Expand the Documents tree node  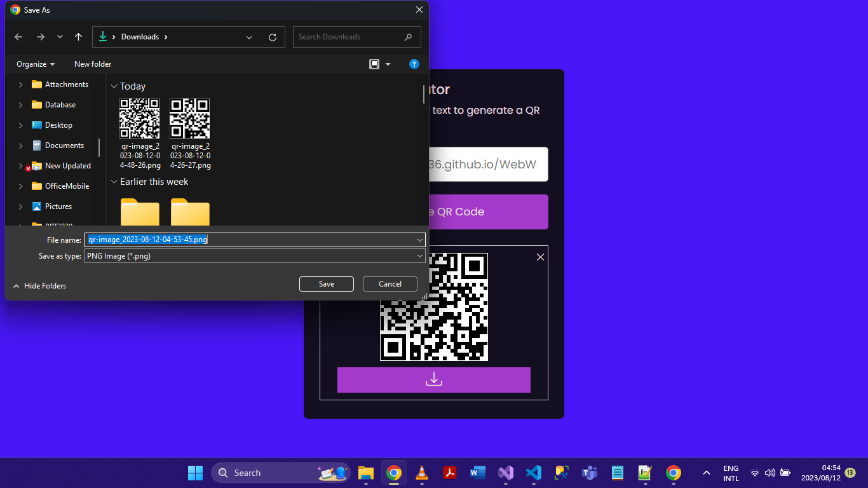[x=20, y=146]
